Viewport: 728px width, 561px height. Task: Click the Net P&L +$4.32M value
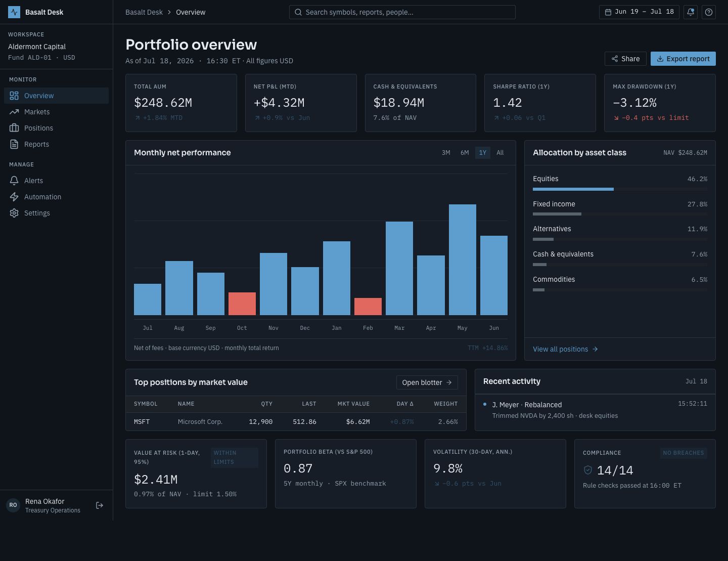(279, 103)
